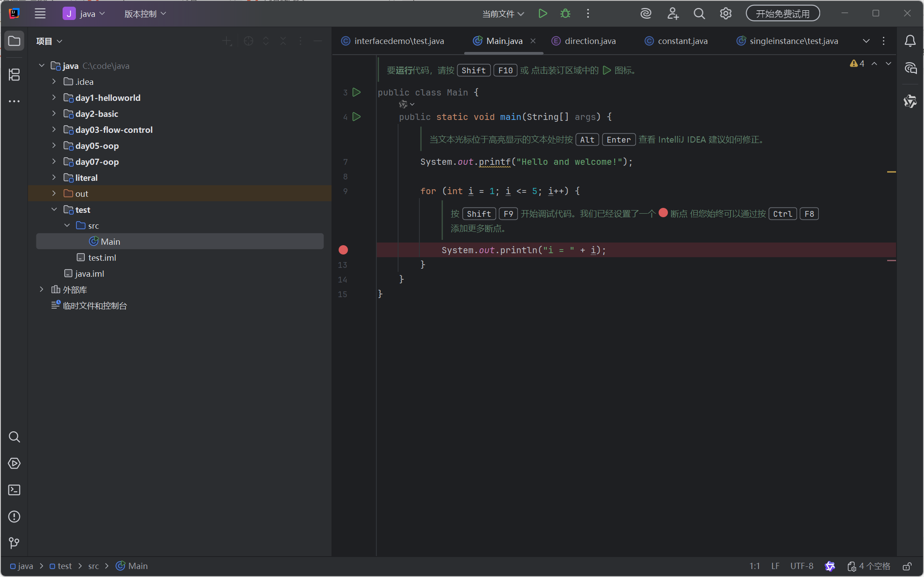Click the Debug bug icon
Screen dimensions: 924x577
565,14
